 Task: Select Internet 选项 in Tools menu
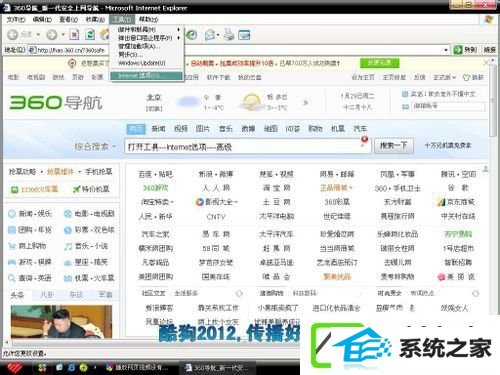point(147,76)
